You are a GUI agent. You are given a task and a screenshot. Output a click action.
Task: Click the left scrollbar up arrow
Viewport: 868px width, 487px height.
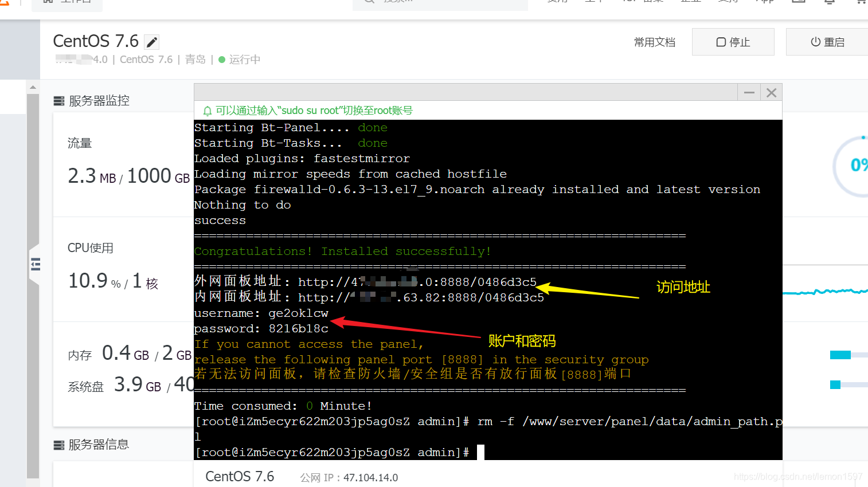point(33,87)
